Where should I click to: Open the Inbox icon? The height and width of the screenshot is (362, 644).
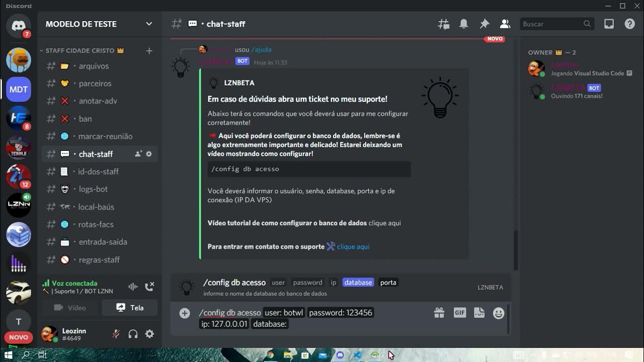pos(609,24)
